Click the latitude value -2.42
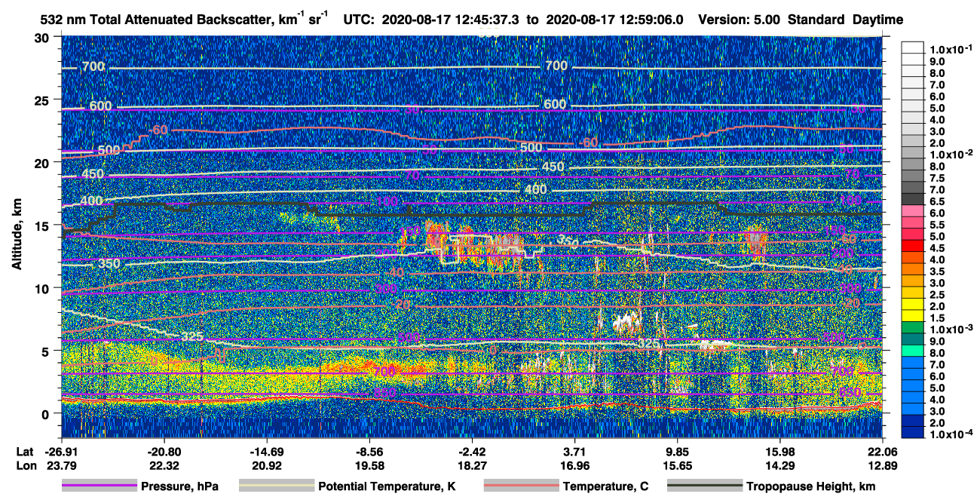Viewport: 980px width, 503px height. (x=471, y=451)
